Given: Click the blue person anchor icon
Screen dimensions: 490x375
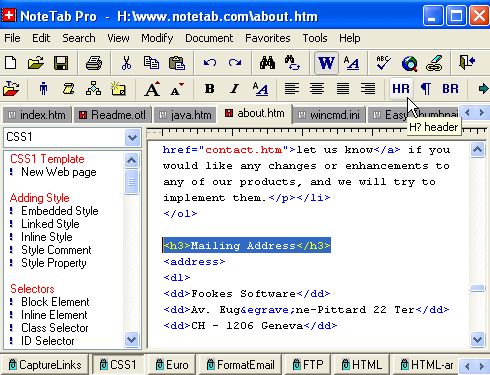Looking at the screenshot, I should tap(43, 89).
